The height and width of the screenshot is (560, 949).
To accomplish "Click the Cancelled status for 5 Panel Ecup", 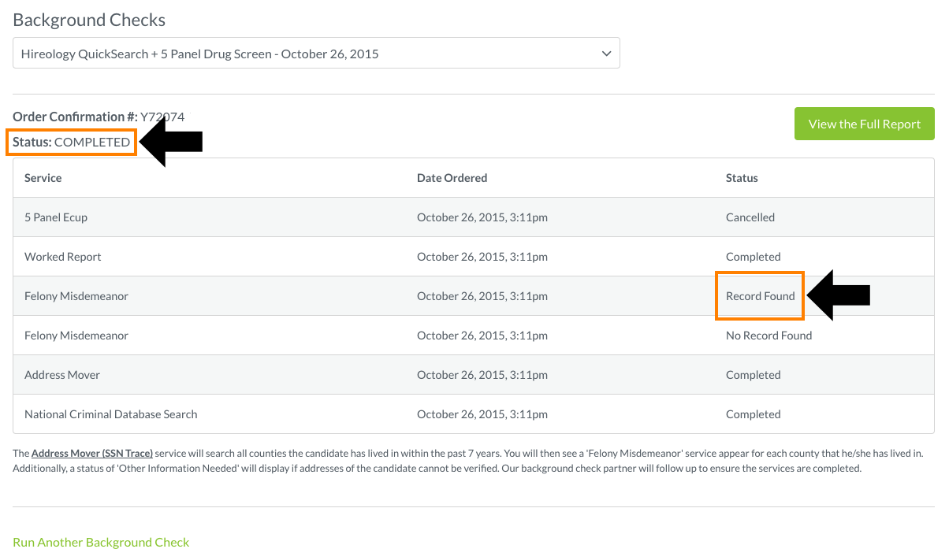I will pos(750,217).
